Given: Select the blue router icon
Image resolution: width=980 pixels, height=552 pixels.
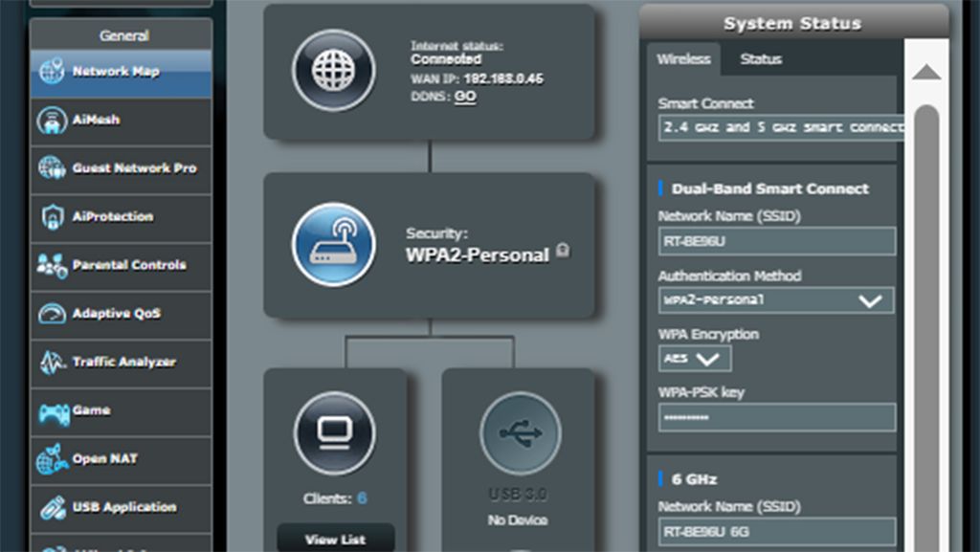Looking at the screenshot, I should 334,244.
